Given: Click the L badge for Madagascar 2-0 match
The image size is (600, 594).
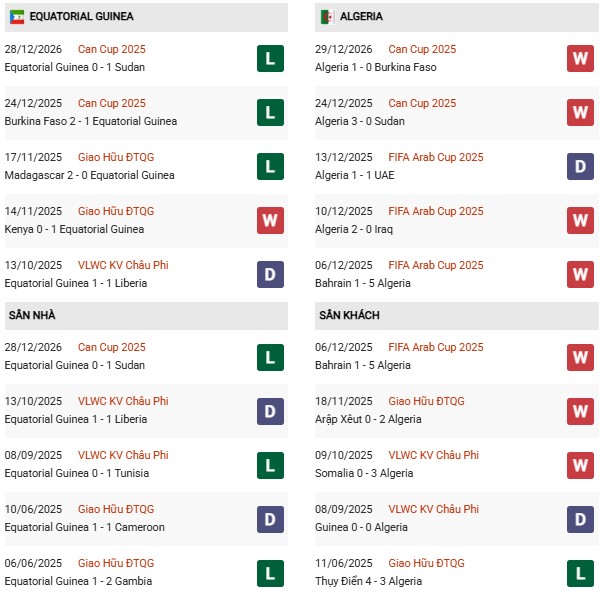Looking at the screenshot, I should (270, 166).
